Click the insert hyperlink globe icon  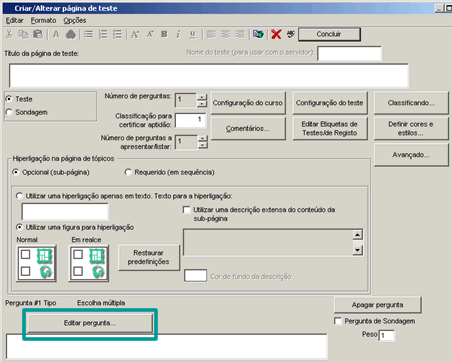pos(258,34)
